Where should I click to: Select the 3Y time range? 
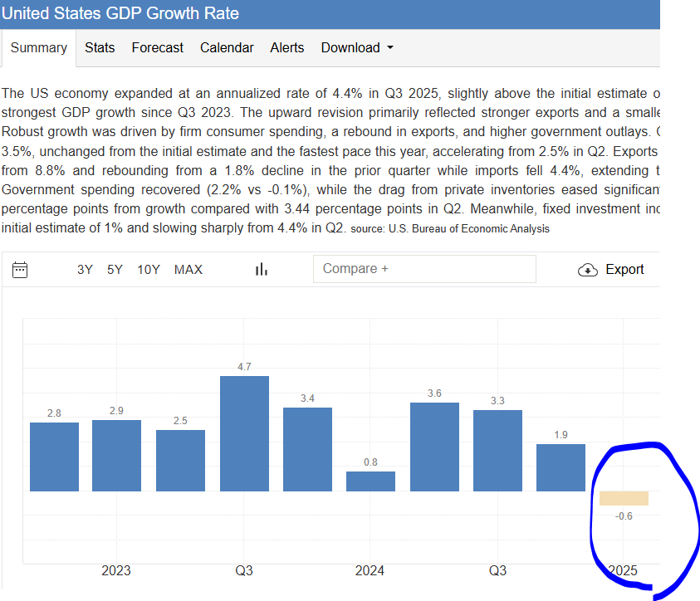tap(85, 270)
